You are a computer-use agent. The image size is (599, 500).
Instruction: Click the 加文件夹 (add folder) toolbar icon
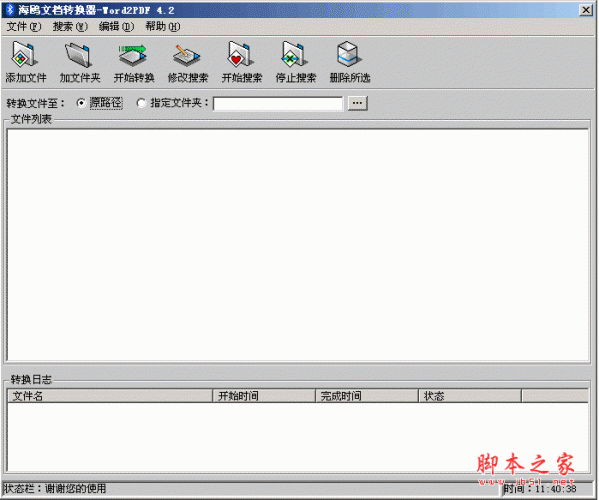tap(79, 61)
